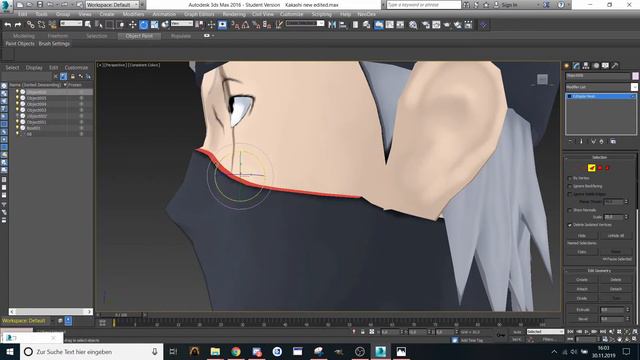Image resolution: width=640 pixels, height=360 pixels.
Task: Open Scene Explorer Display menu
Action: [x=34, y=67]
